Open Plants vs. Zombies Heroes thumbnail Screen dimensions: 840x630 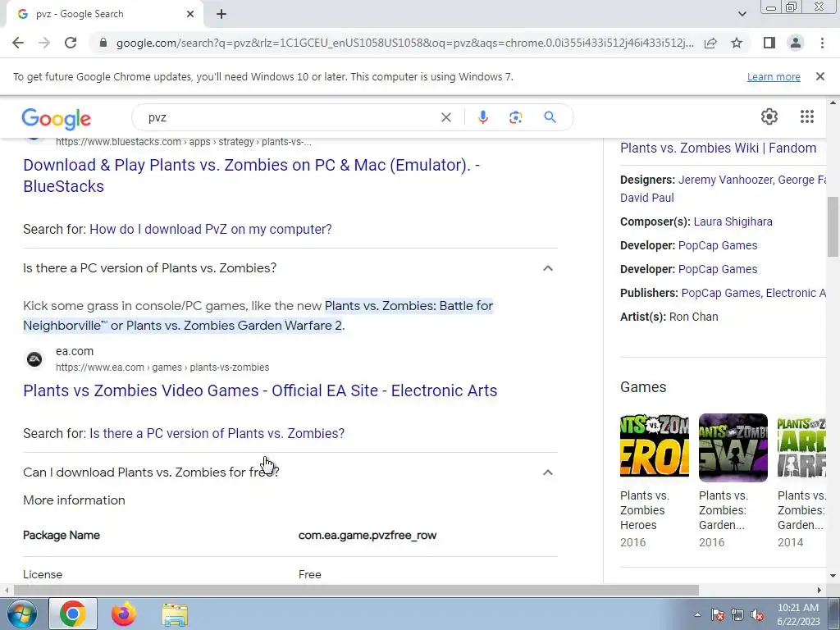click(654, 445)
